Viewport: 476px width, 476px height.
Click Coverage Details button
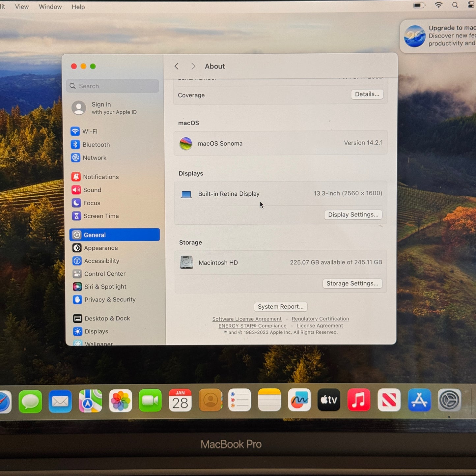pyautogui.click(x=367, y=94)
